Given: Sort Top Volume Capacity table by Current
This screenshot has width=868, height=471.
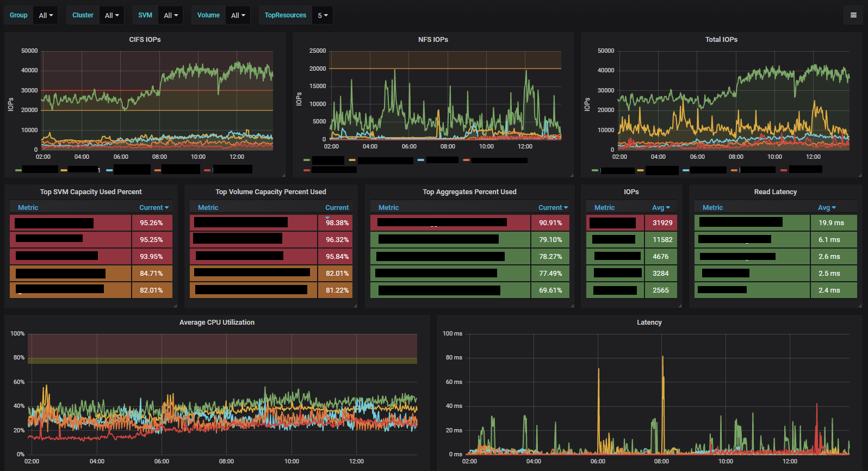Looking at the screenshot, I should point(337,208).
